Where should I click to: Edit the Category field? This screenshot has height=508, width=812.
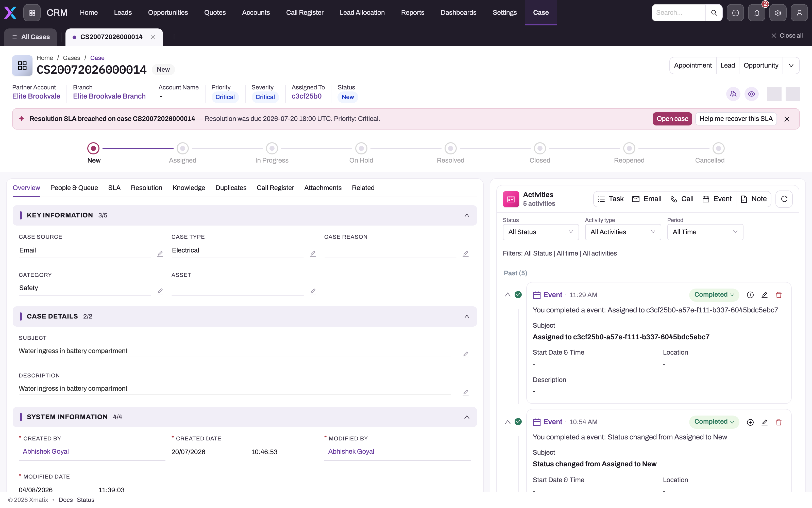pyautogui.click(x=160, y=291)
